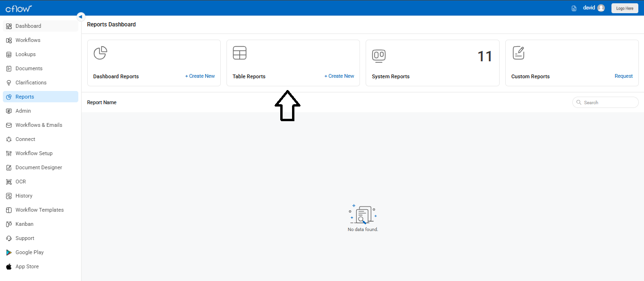
Task: Click the Workflows sidebar icon
Action: [9, 40]
